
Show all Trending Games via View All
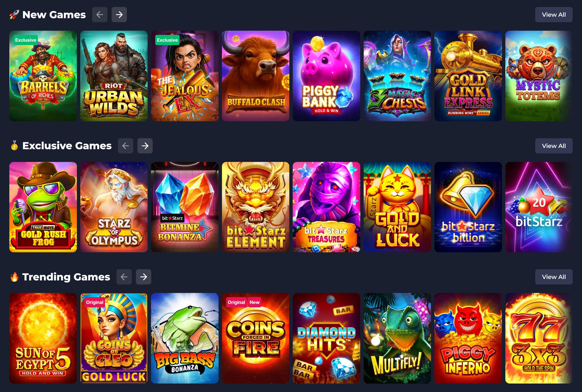click(554, 277)
